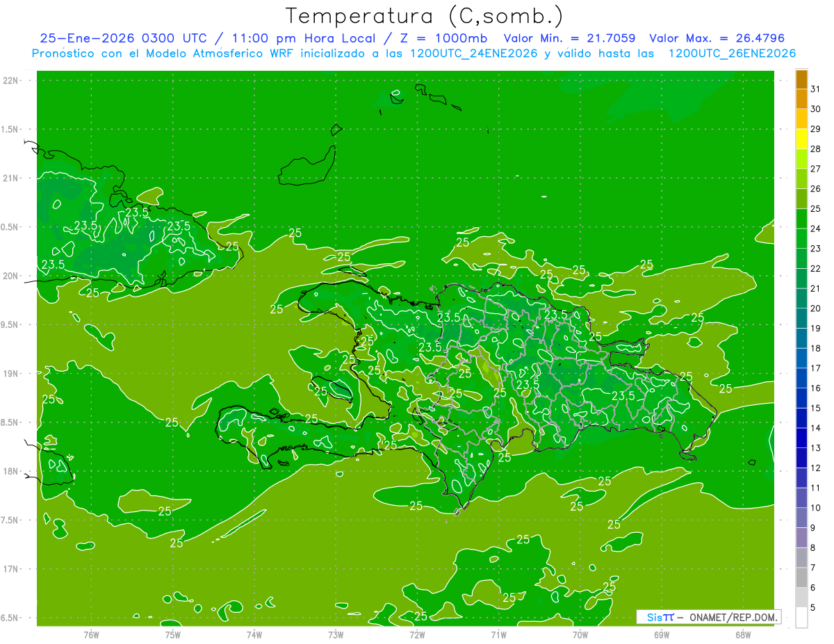The image size is (834, 644).
Task: Select the "Valor Min. = 21.7059" value
Action: pyautogui.click(x=569, y=38)
